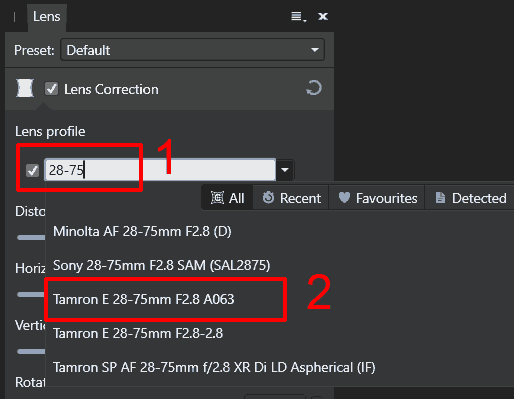Switch to the Lens tab
The image size is (514, 399).
[47, 17]
